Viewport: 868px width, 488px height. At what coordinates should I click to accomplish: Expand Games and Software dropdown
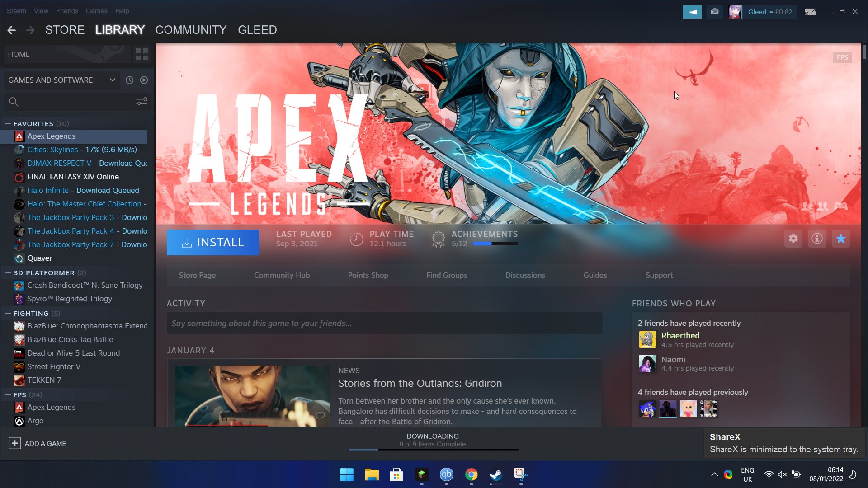point(112,80)
